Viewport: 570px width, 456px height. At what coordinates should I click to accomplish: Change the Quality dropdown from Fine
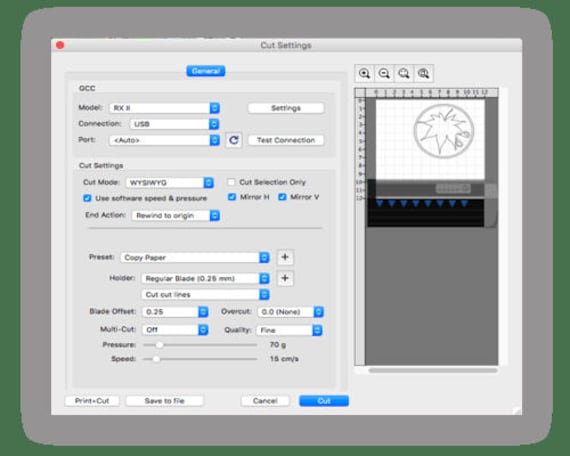(289, 330)
